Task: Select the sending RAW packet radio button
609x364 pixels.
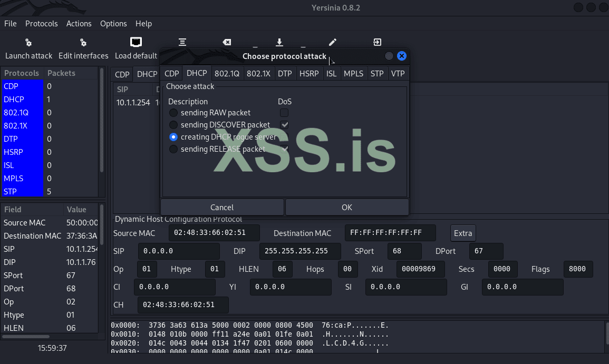Action: click(173, 113)
